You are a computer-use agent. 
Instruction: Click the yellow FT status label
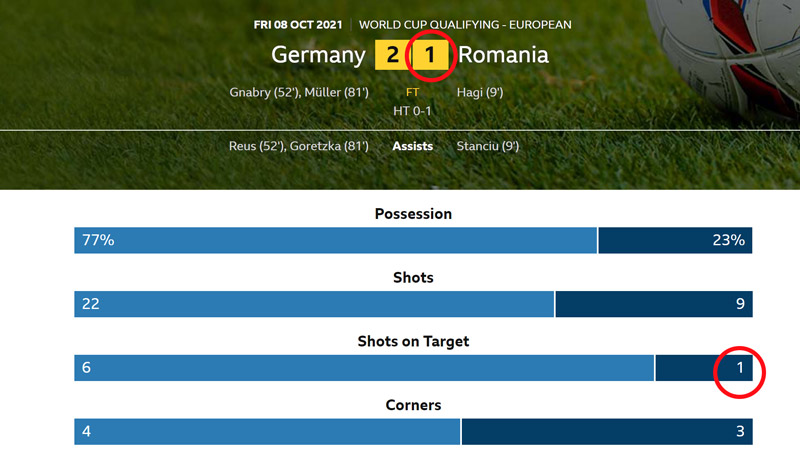(x=412, y=92)
